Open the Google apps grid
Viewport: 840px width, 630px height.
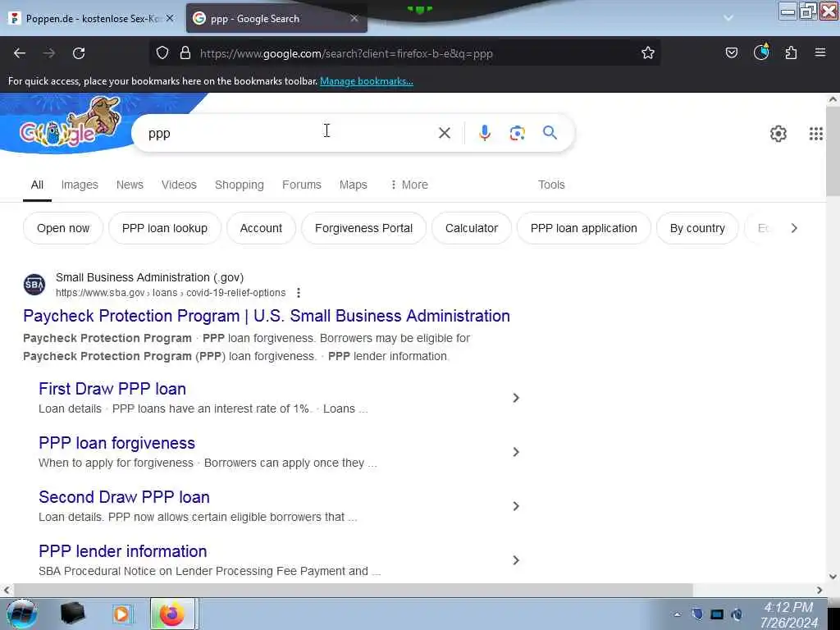coord(815,134)
